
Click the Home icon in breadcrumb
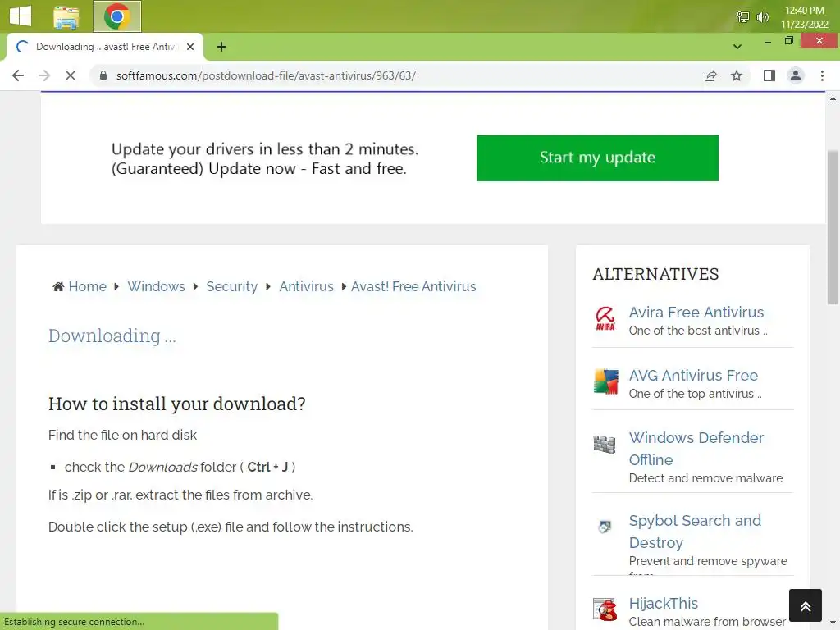(58, 286)
